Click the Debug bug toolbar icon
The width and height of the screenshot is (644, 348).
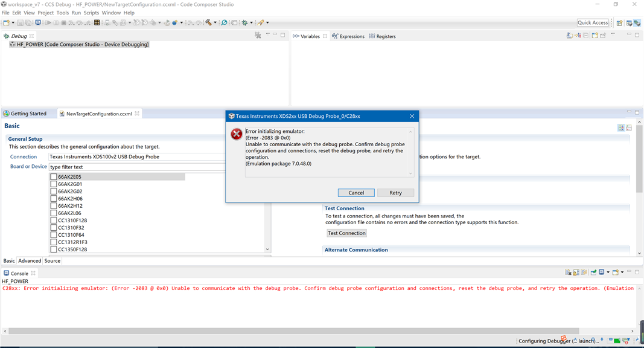[245, 22]
